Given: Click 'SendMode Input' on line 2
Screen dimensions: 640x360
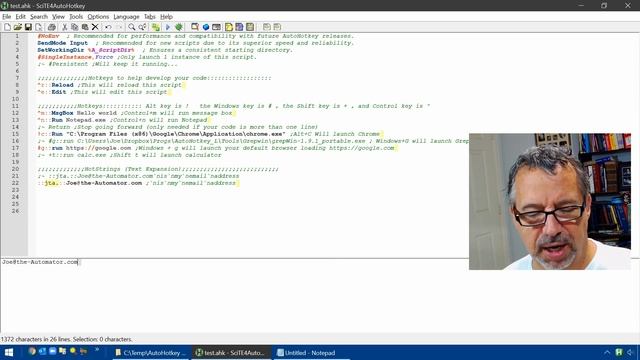Looking at the screenshot, I should (x=62, y=43).
